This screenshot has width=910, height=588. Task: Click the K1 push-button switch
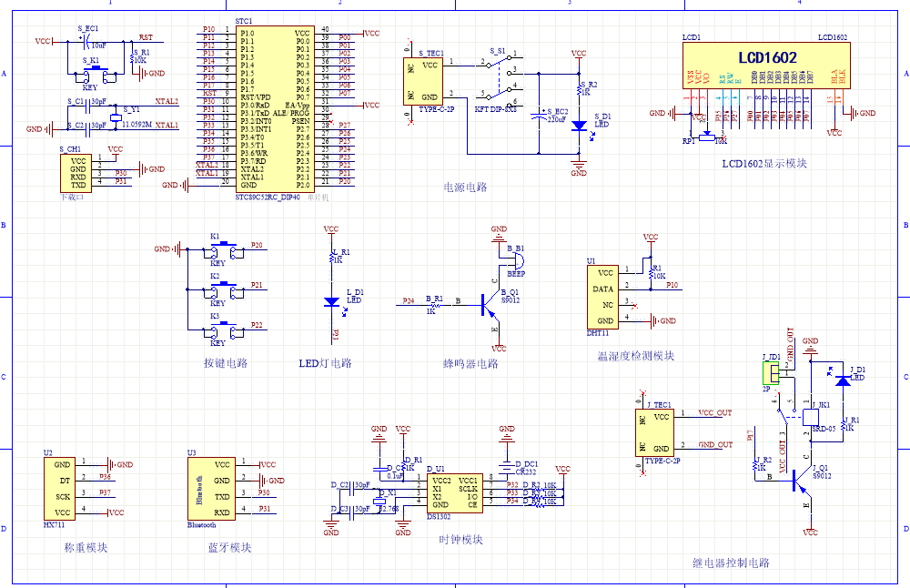(224, 249)
